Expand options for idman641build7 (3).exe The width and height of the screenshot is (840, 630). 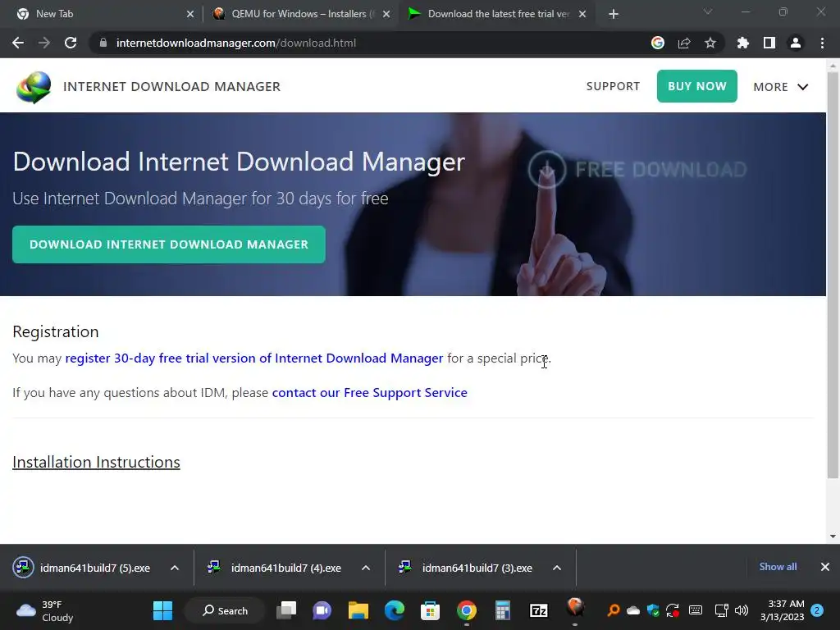557,568
